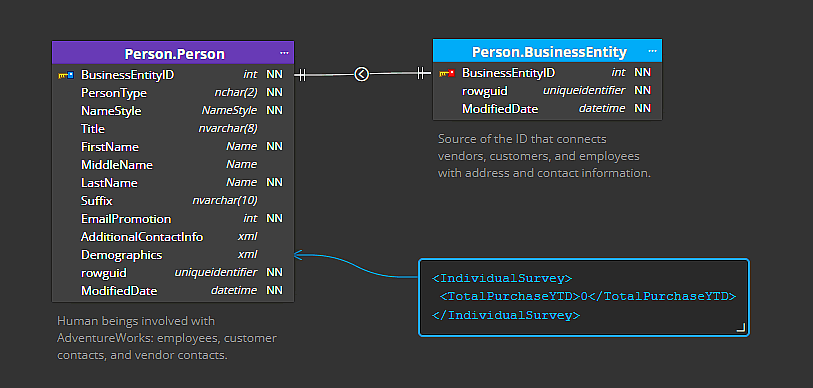
Task: Select the Title column row
Action: 173,129
